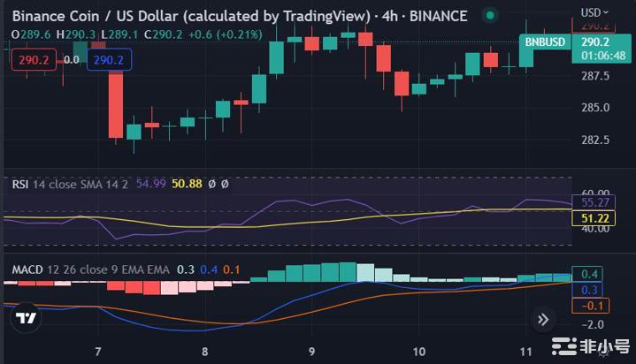Click the 285.0 level on price axis
Viewport: 636px width, 364px height.
(x=594, y=108)
